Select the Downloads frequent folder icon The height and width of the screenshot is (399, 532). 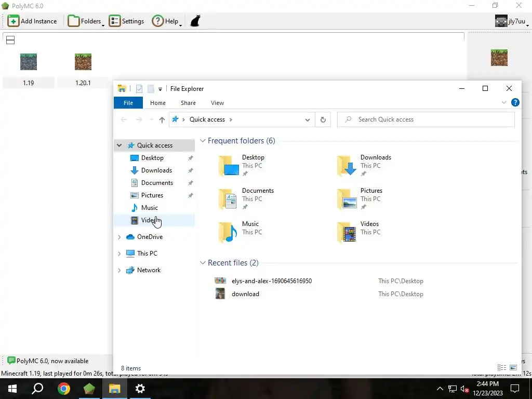coord(347,166)
